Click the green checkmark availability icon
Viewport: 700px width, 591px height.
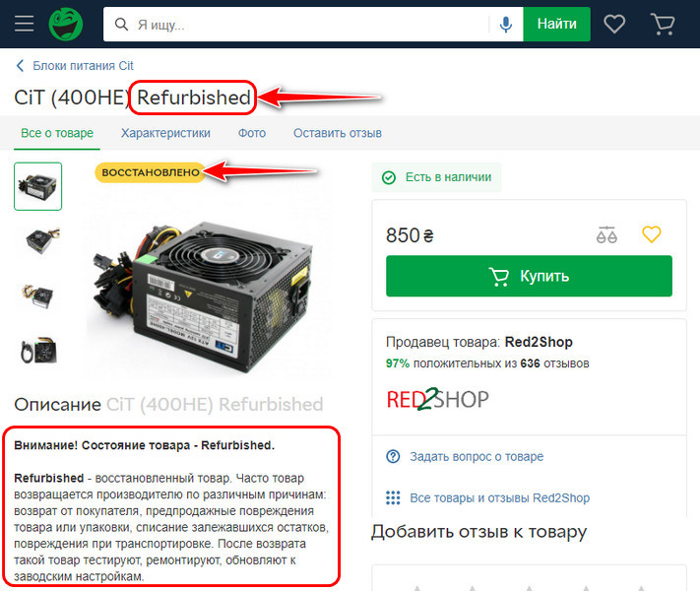tap(388, 177)
